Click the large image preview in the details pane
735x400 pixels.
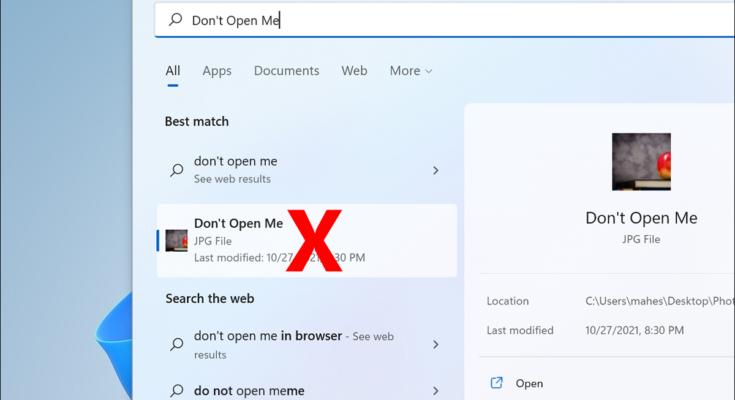coord(641,162)
